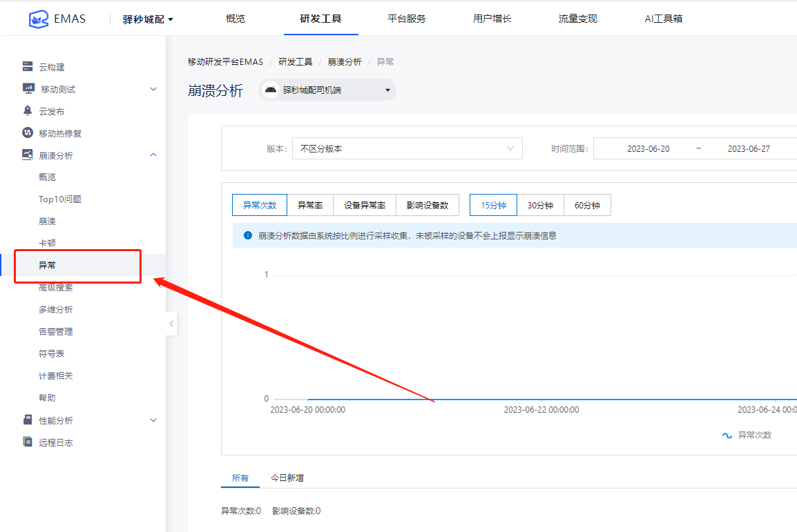This screenshot has width=797, height=532.
Task: Open 告警管理 in sidebar
Action: (x=56, y=331)
